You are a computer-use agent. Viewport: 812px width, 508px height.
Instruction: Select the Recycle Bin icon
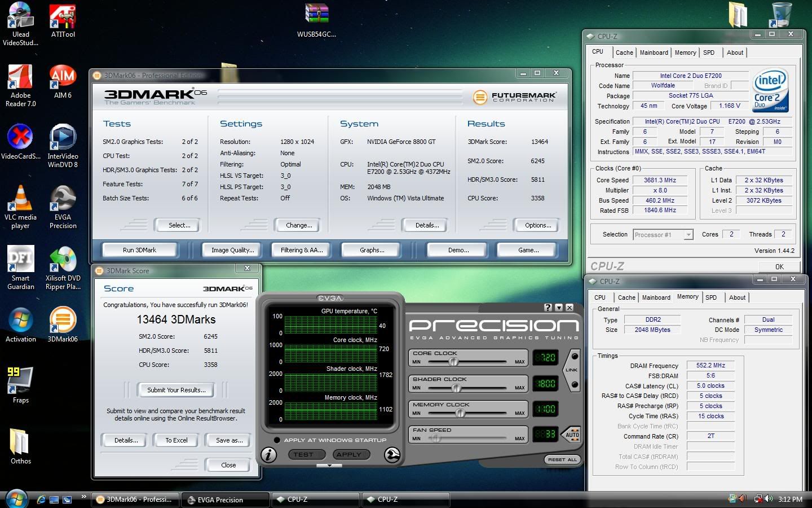(x=781, y=14)
